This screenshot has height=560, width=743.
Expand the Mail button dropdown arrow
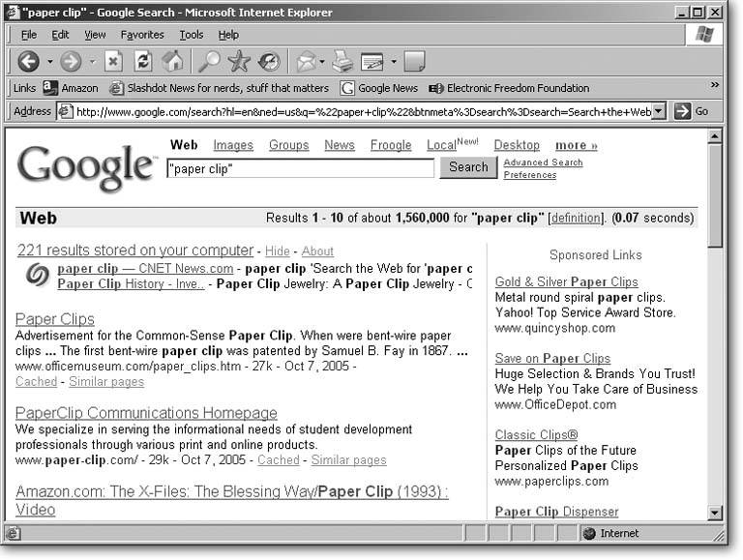click(x=322, y=62)
